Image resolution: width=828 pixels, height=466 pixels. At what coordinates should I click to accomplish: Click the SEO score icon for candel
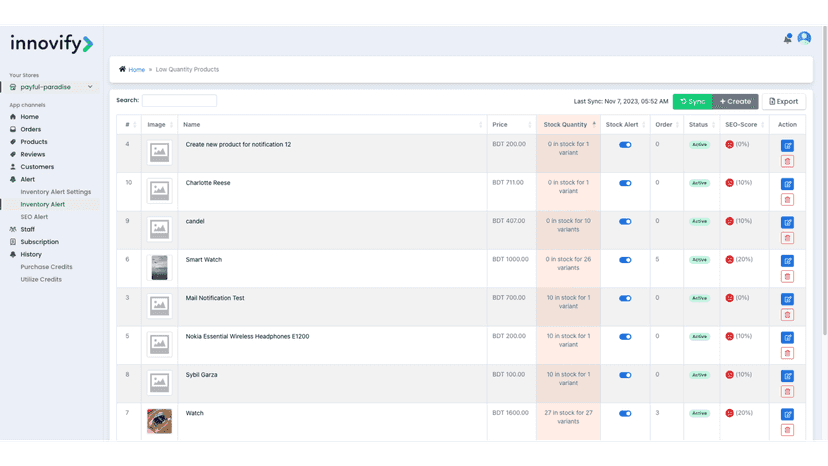coord(729,221)
